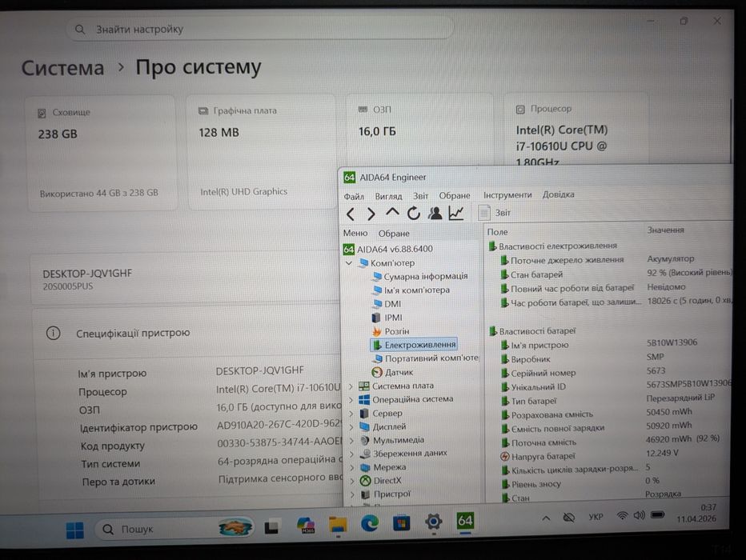Open AIDA64 user/favorites toolbar icon
Screen dimensions: 746x560
tap(435, 214)
